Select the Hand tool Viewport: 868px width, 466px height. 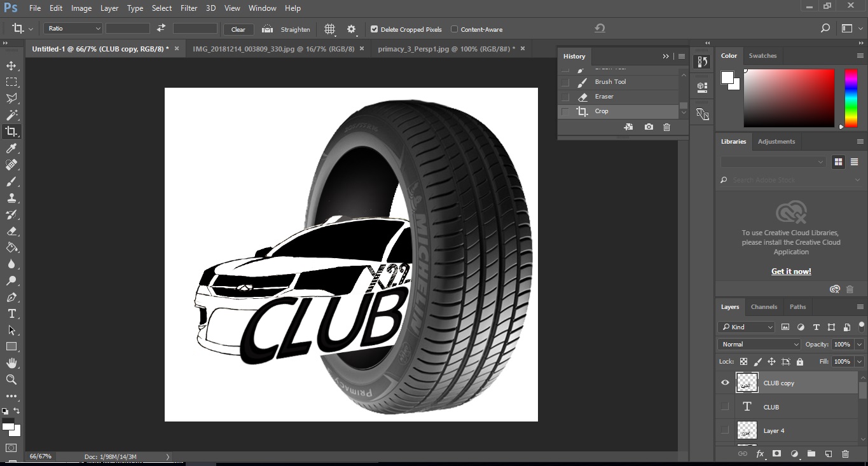11,363
